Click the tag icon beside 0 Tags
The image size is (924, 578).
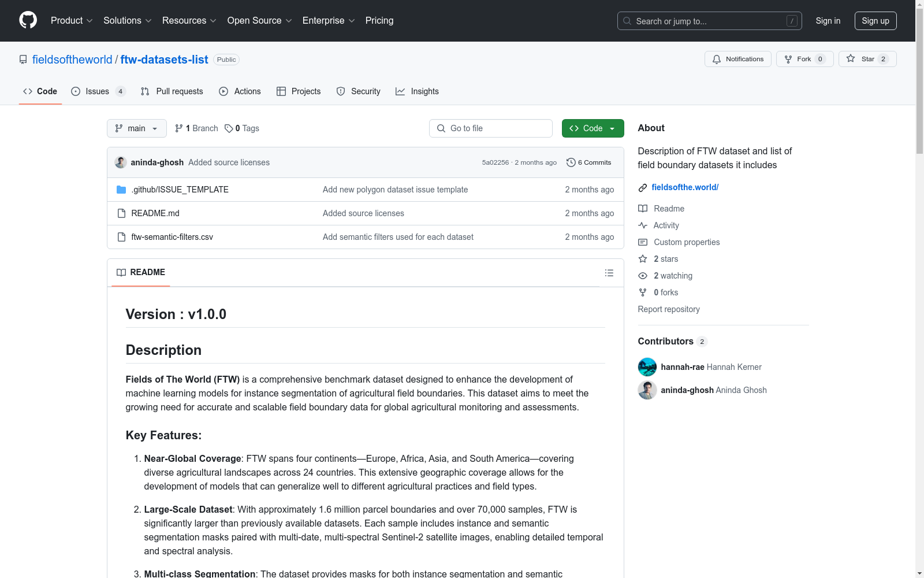pyautogui.click(x=229, y=128)
